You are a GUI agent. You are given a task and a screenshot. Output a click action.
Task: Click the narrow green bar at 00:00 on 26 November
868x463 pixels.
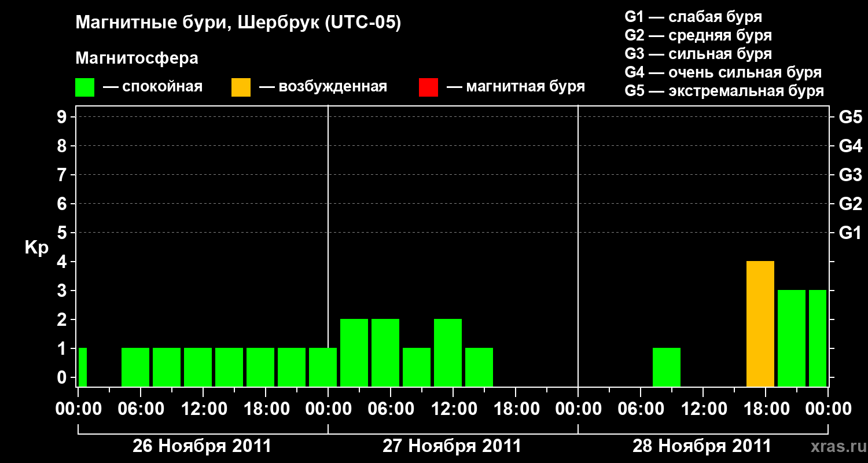(83, 368)
